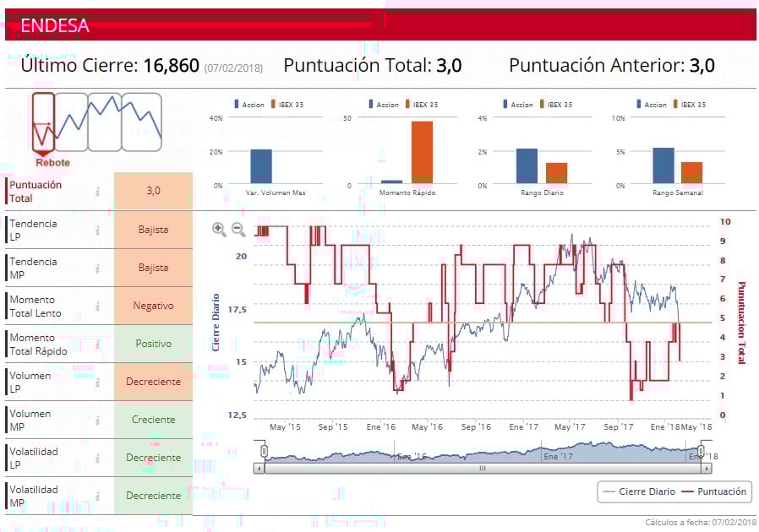
Task: Open chart icon in Volumen LP row
Action: [98, 382]
